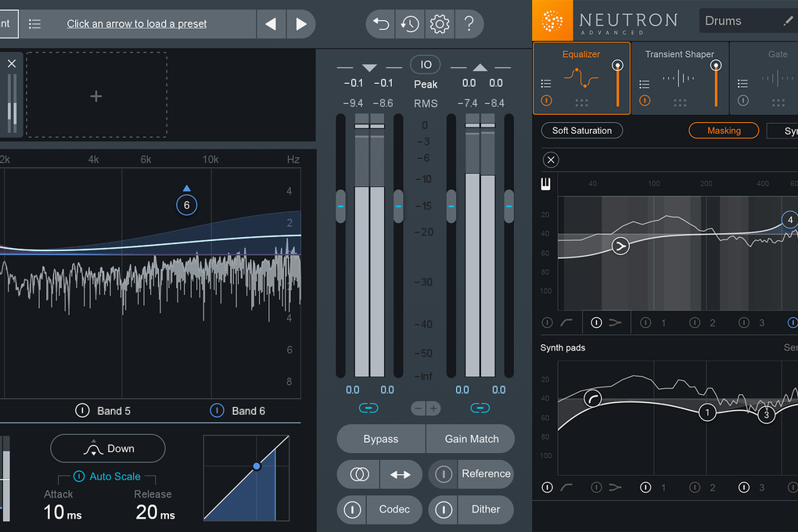The height and width of the screenshot is (532, 798).
Task: Open the undo history clock icon
Action: pyautogui.click(x=410, y=24)
